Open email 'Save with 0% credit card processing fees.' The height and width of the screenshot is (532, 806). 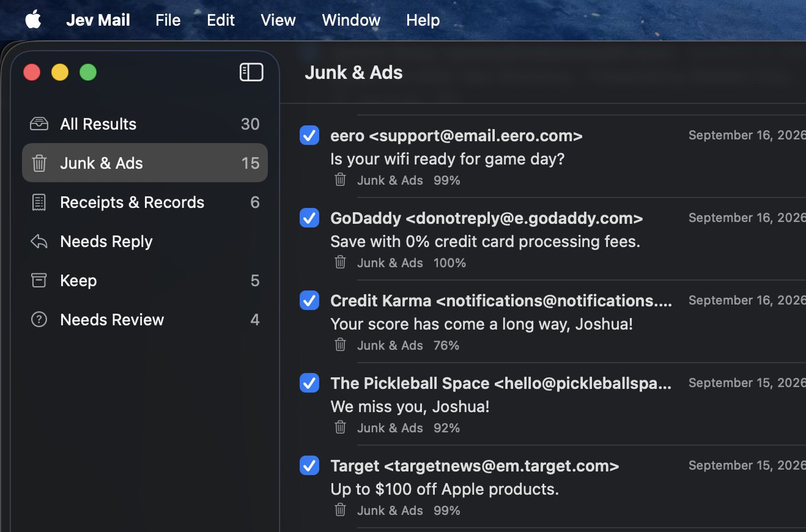tap(485, 242)
